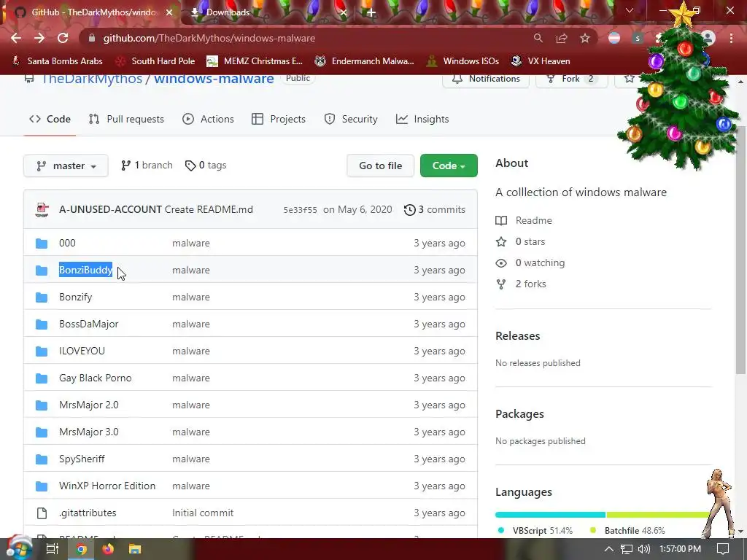Click the Initial commit message link
Screen dimensions: 747x560
pos(203,513)
